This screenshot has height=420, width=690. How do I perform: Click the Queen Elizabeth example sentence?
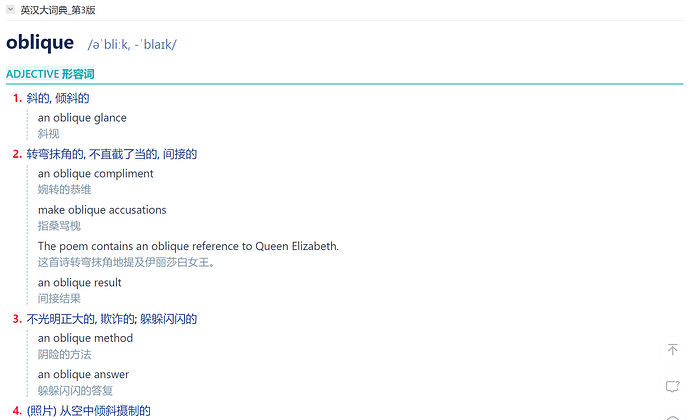[x=188, y=246]
